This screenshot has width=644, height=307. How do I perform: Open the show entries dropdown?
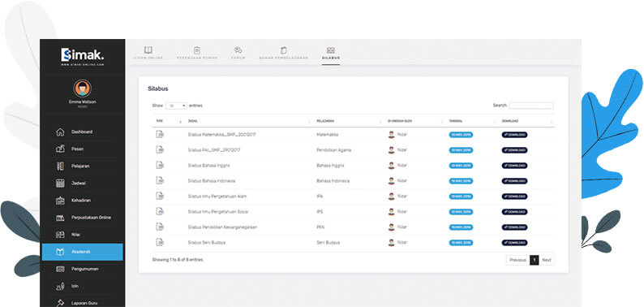point(176,106)
